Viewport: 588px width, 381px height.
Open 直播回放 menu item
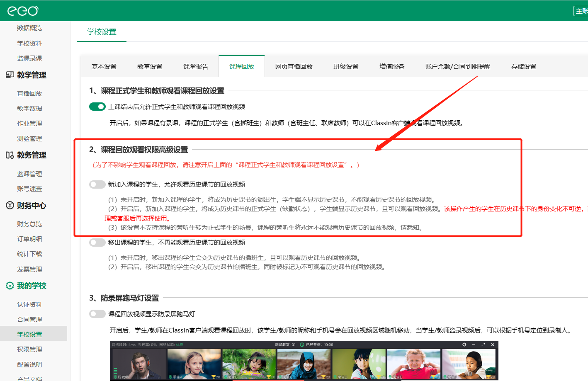(x=29, y=93)
